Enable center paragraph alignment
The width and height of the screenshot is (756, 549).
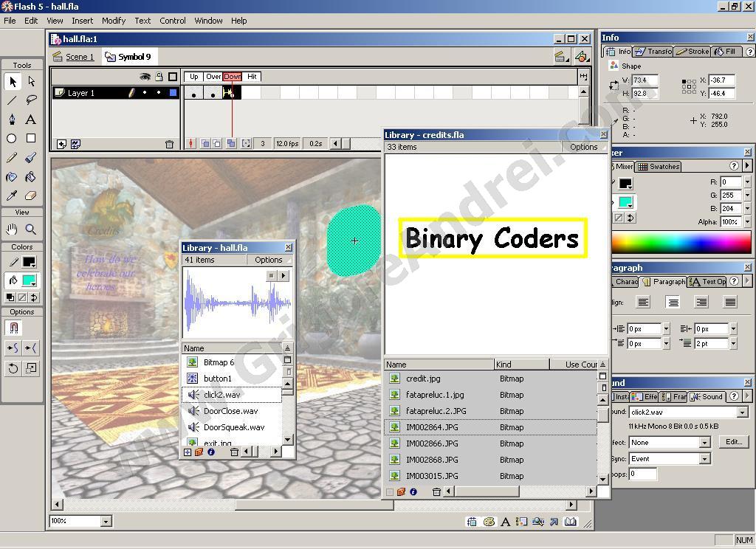[673, 303]
